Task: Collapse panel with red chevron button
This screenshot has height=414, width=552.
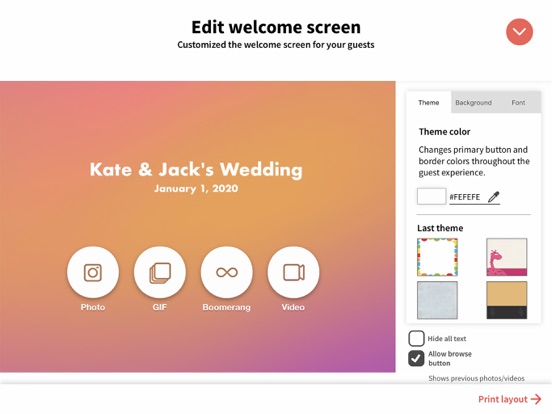Action: 519,32
